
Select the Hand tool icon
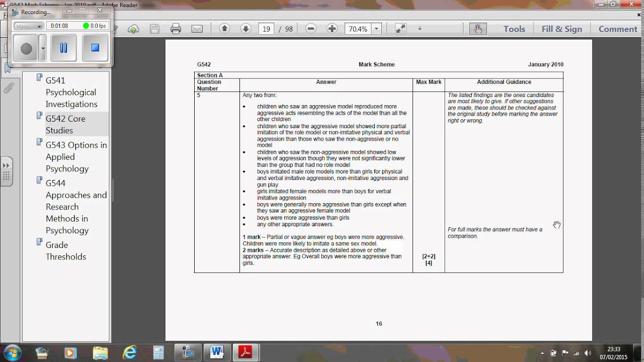point(477,29)
